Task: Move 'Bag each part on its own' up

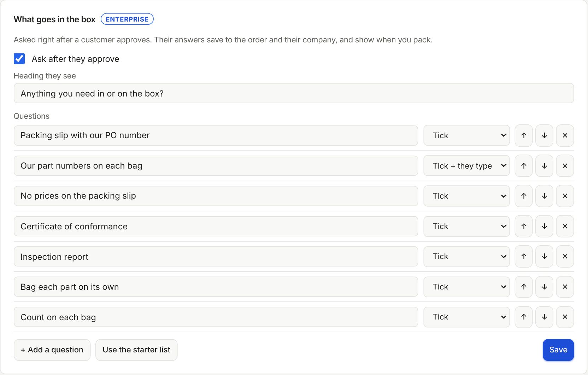Action: tap(524, 287)
